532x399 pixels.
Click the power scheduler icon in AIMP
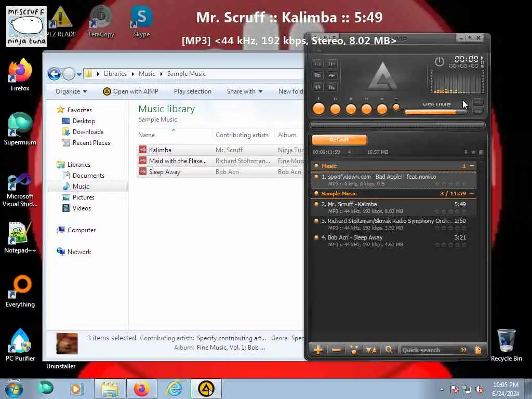tap(440, 62)
